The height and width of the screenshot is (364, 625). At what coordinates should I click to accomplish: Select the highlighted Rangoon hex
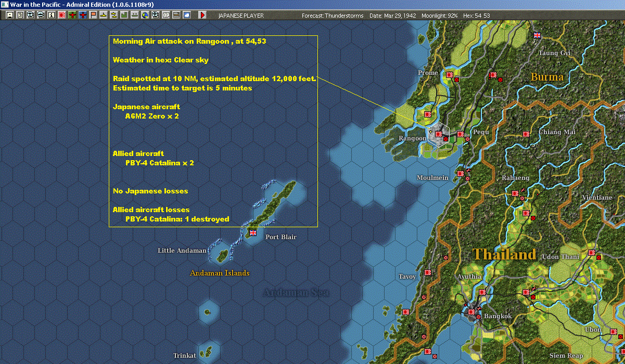[x=439, y=134]
